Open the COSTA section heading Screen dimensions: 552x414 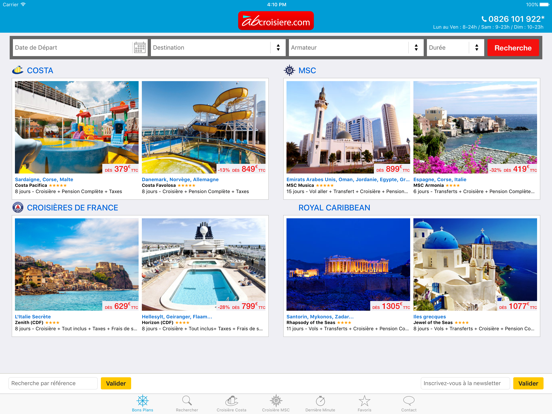tap(40, 70)
